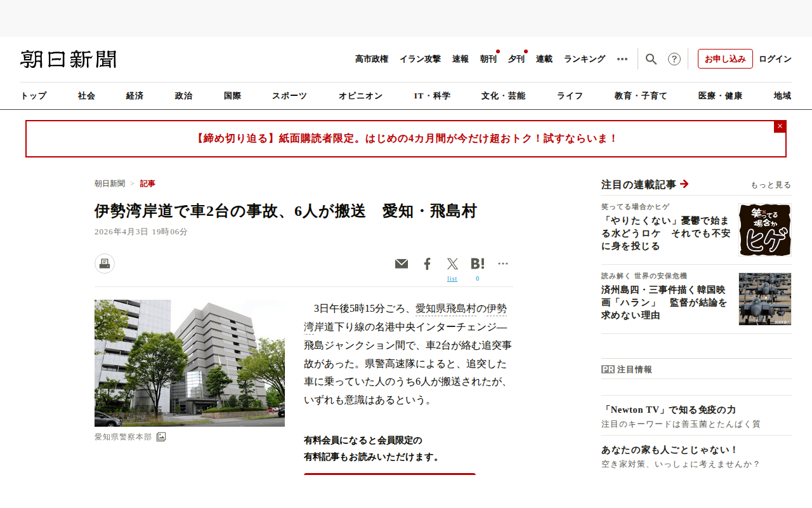Open X share list link
The height and width of the screenshot is (508, 812).
click(x=452, y=278)
